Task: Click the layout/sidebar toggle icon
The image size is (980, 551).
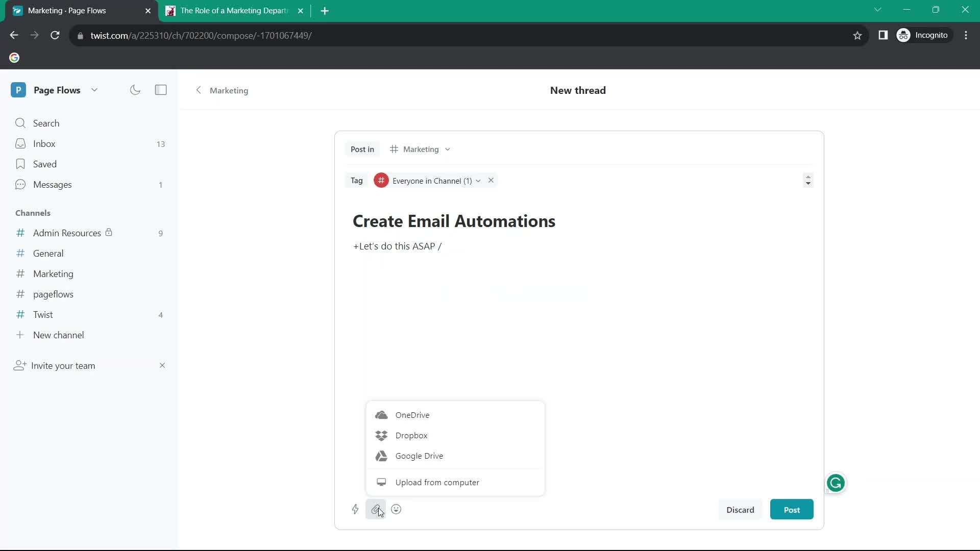Action: pos(161,90)
